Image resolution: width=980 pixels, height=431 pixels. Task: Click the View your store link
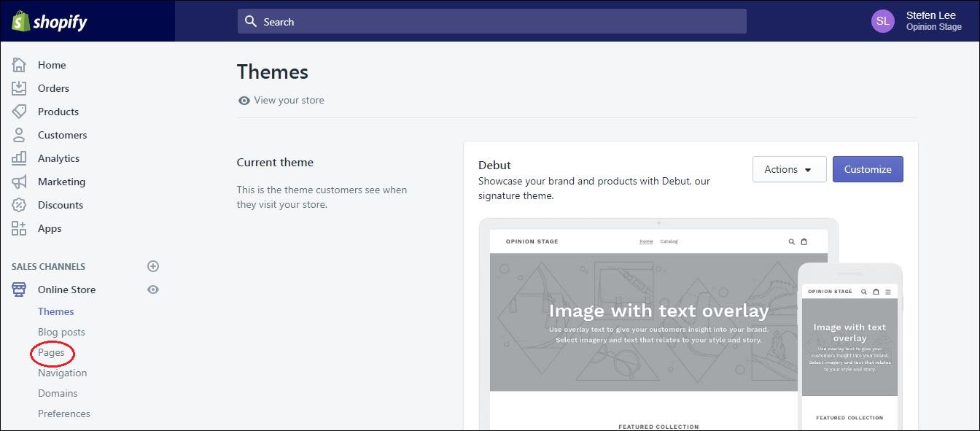(289, 100)
